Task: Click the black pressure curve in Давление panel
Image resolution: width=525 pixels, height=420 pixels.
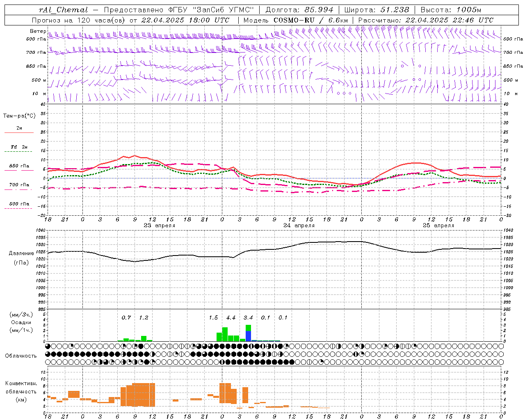Action: [x=275, y=249]
